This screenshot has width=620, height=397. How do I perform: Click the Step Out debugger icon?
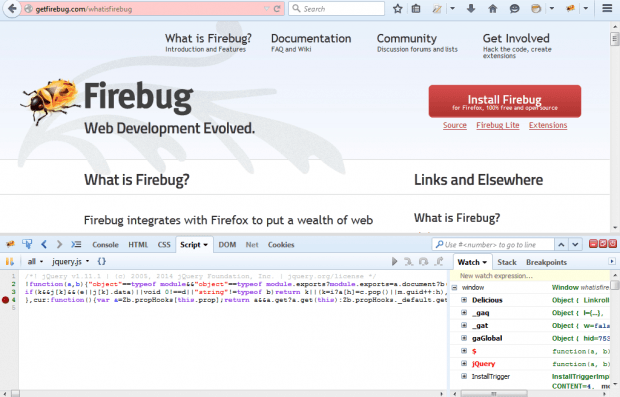point(439,261)
